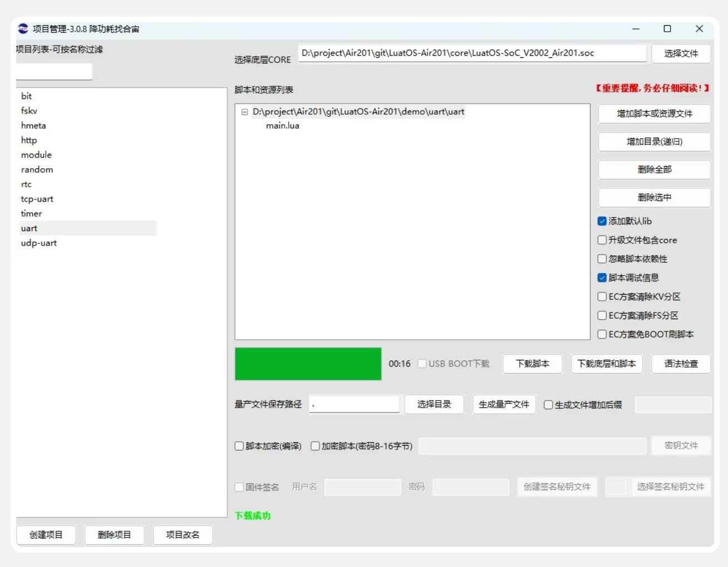Focus the project name filter field
Viewport: 728px width, 567px height.
tap(54, 71)
